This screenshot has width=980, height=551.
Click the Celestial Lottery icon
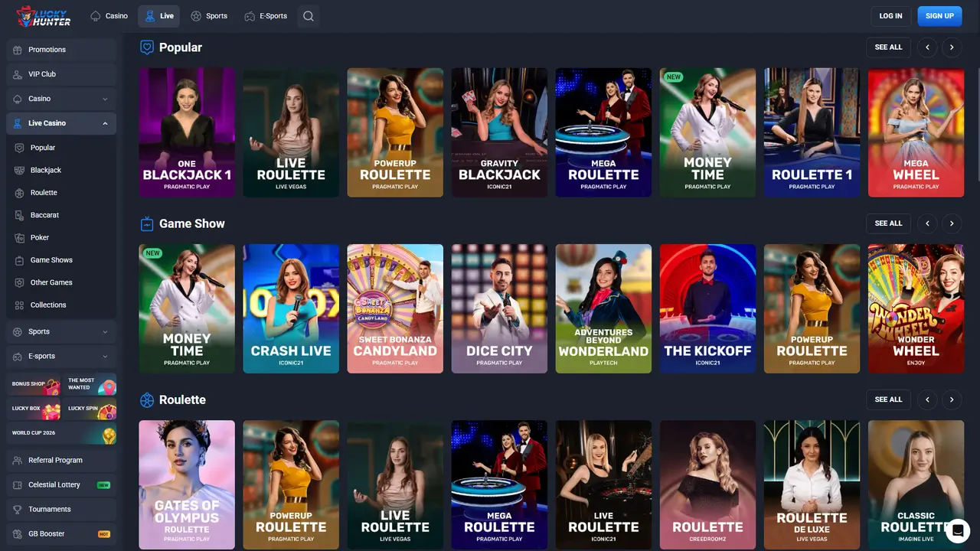(x=18, y=484)
